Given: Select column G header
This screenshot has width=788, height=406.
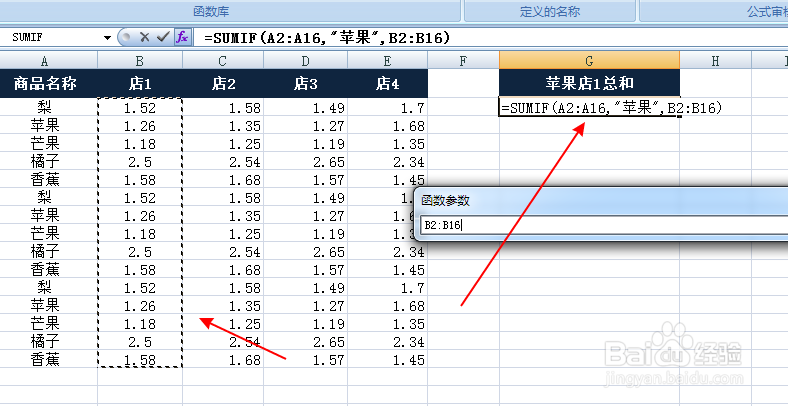Looking at the screenshot, I should tap(589, 61).
